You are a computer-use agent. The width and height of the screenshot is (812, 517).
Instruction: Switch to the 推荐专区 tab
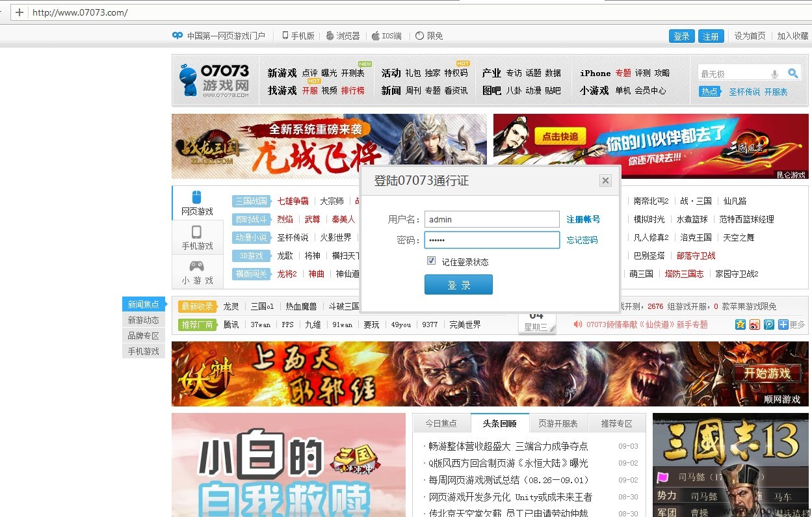tap(616, 423)
